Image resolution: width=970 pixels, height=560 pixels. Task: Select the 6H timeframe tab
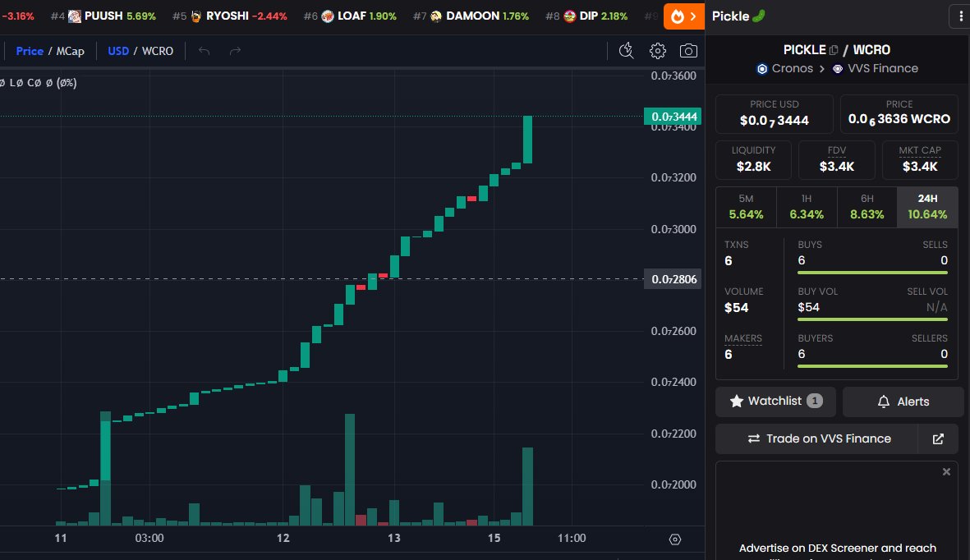867,207
